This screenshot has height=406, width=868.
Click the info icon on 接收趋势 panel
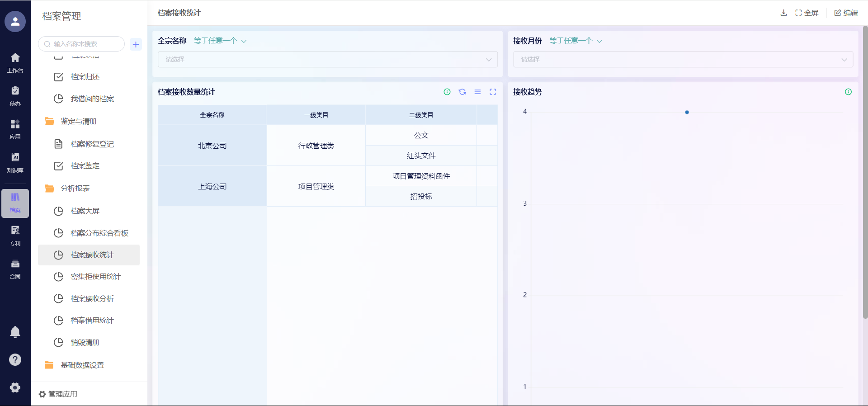click(848, 92)
